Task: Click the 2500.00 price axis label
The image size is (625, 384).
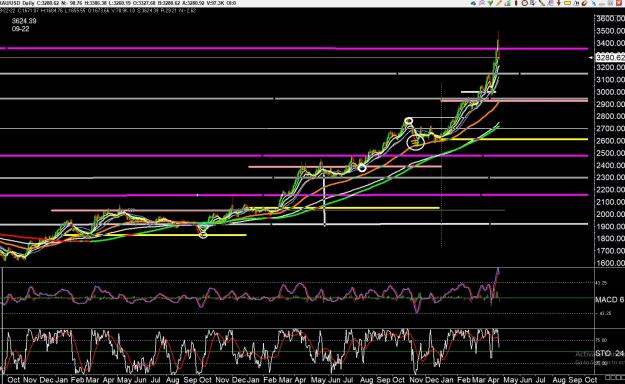Action: (610, 153)
